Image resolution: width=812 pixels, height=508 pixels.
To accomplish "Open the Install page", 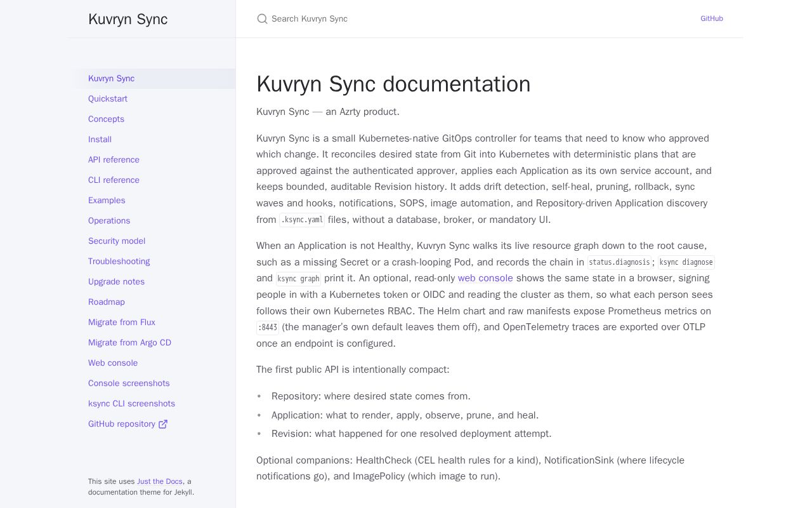I will click(100, 140).
